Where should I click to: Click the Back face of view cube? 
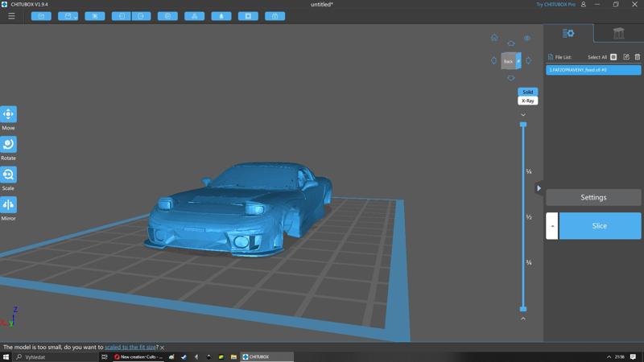click(x=509, y=61)
